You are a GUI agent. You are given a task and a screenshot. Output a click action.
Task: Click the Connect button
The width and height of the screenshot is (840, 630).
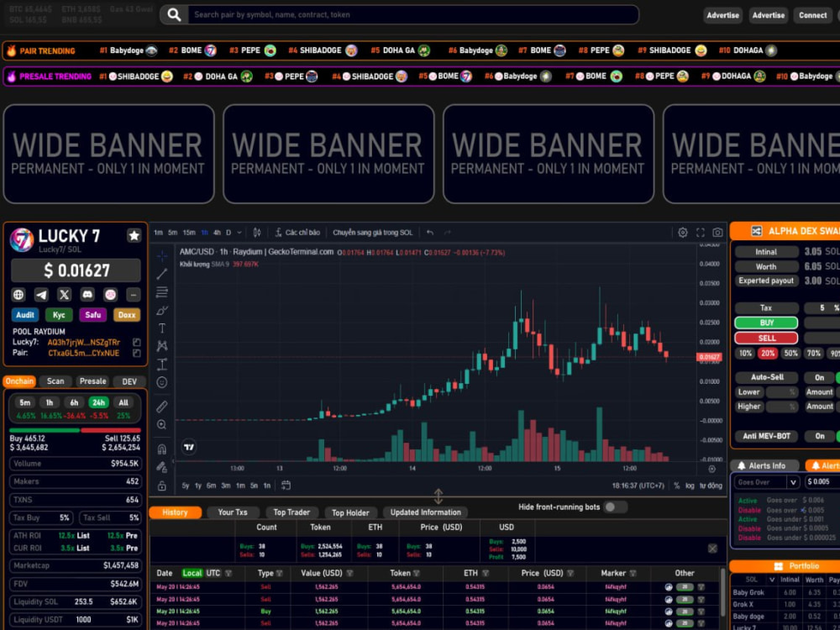pyautogui.click(x=812, y=15)
